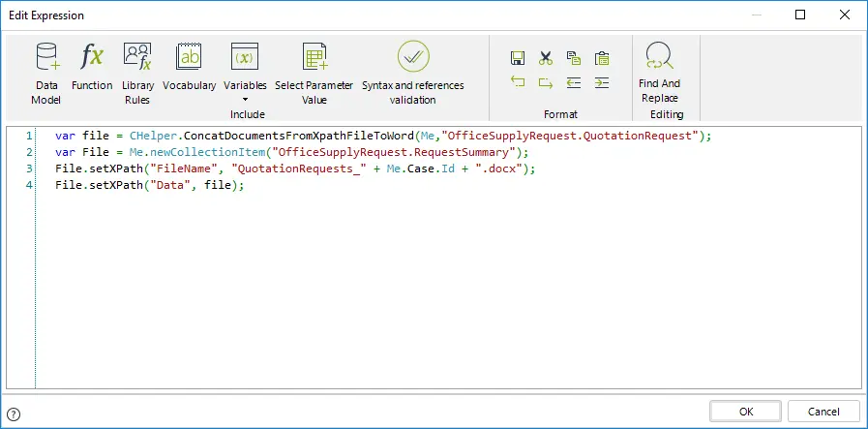Click the Decrease indent icon
The width and height of the screenshot is (868, 429).
574,83
